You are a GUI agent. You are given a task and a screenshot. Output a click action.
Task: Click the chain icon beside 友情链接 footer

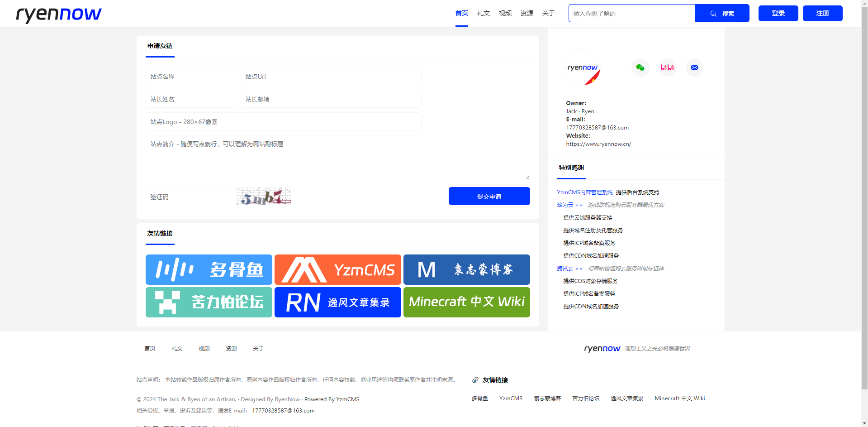(475, 380)
